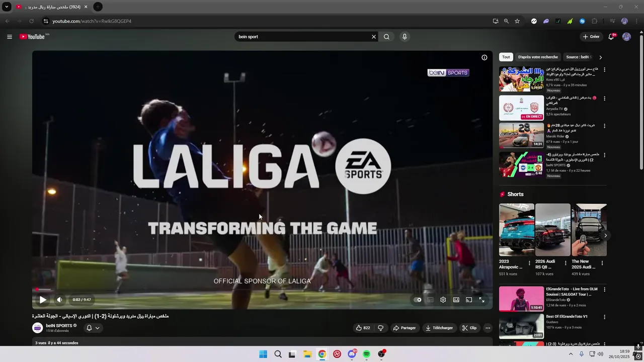The height and width of the screenshot is (362, 644).
Task: Mute the video volume
Action: tap(59, 300)
